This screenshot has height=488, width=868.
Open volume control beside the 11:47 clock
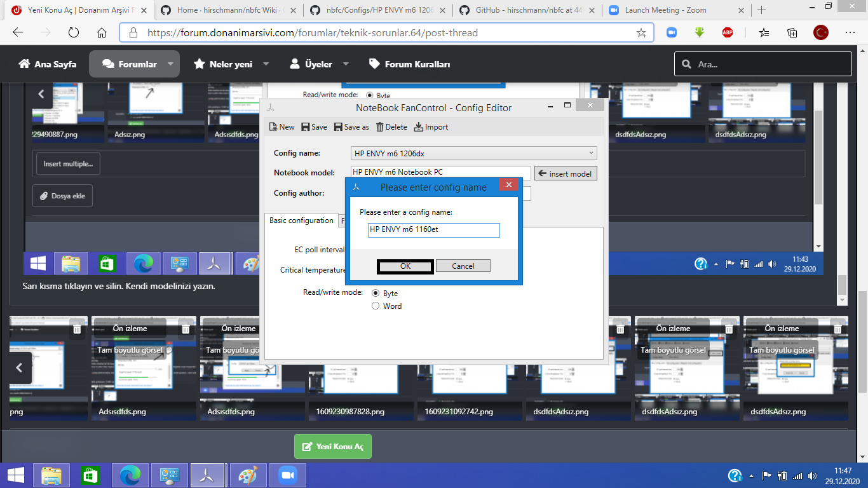tap(811, 475)
